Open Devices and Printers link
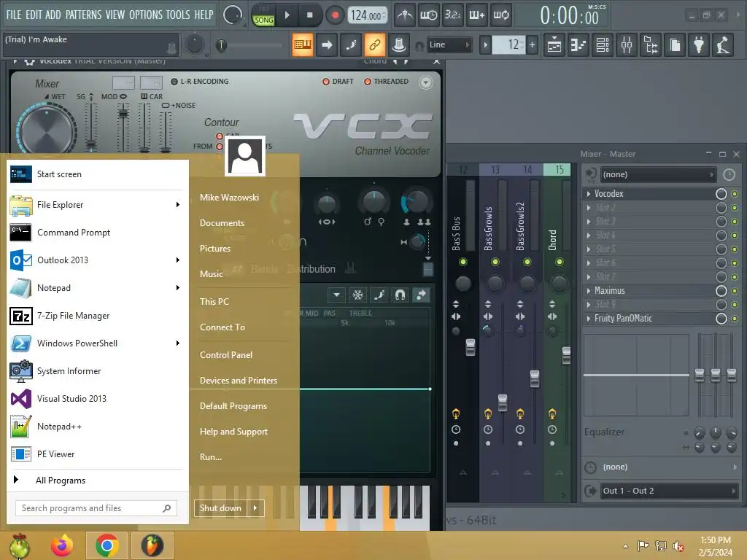The width and height of the screenshot is (747, 560). 239,381
